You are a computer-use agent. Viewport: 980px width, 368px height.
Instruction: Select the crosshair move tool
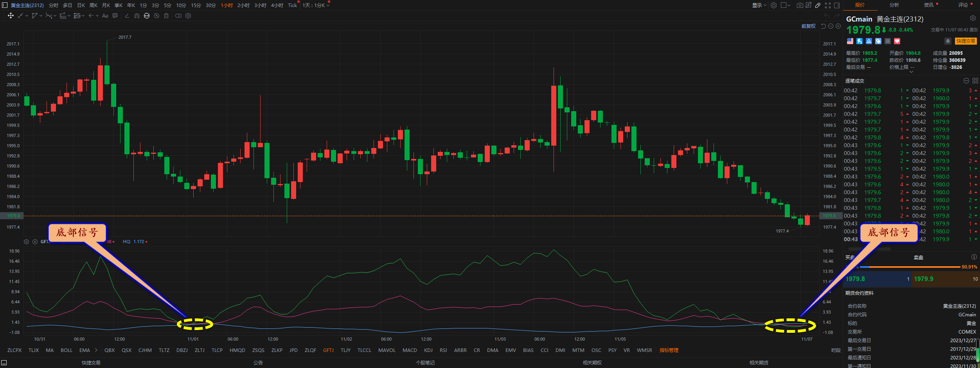pyautogui.click(x=11, y=16)
